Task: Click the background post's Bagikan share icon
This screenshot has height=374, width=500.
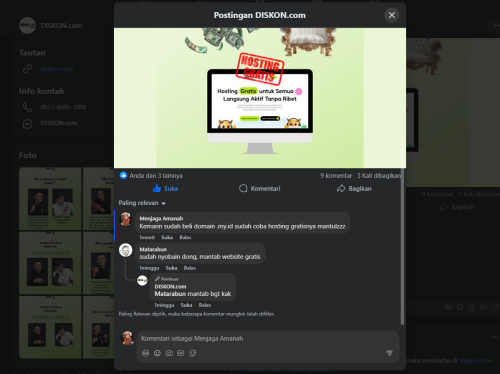Action: click(x=444, y=207)
